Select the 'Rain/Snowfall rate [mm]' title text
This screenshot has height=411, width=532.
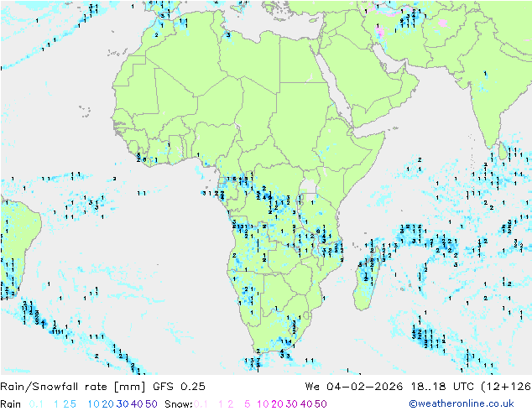[x=73, y=387]
